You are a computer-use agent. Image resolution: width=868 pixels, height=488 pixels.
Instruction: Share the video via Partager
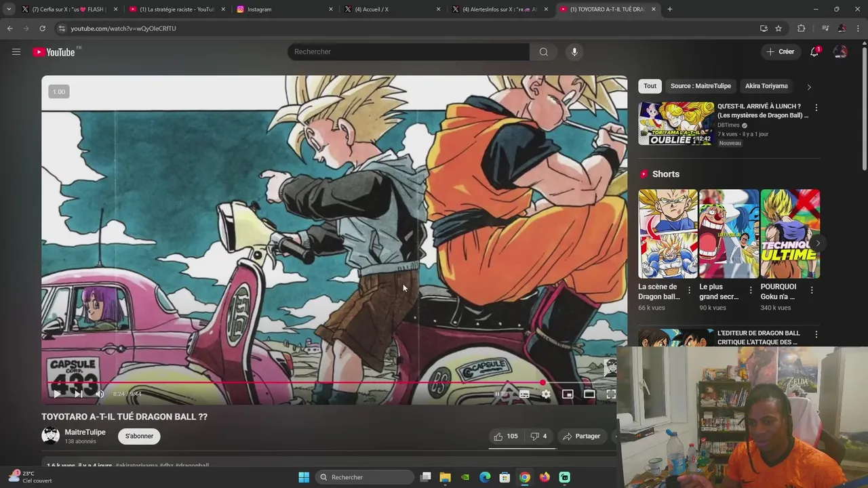tap(582, 436)
